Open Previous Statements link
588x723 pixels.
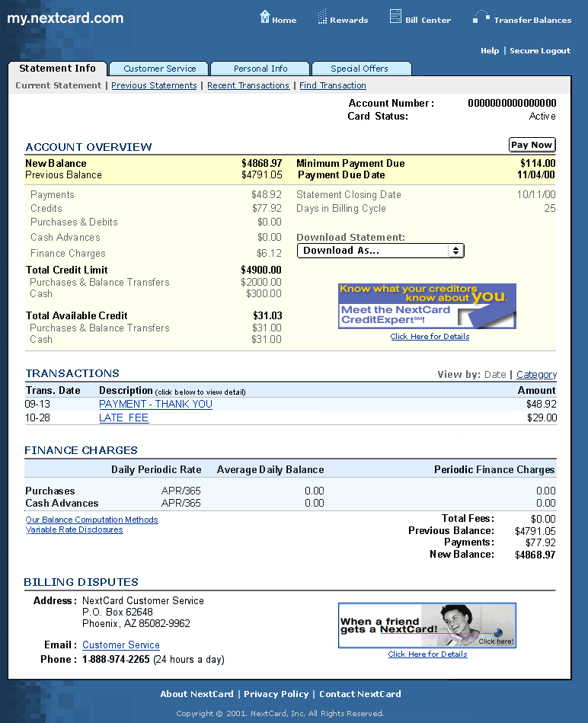(154, 85)
